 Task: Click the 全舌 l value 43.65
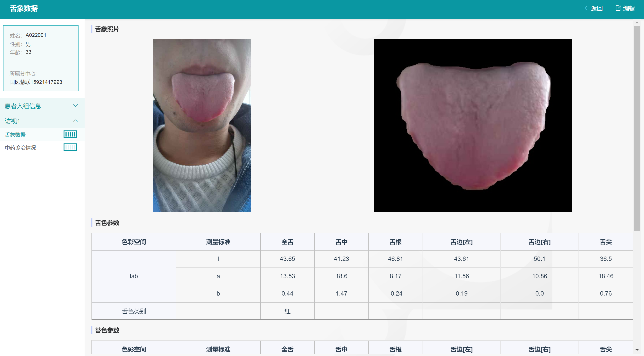[x=287, y=259]
